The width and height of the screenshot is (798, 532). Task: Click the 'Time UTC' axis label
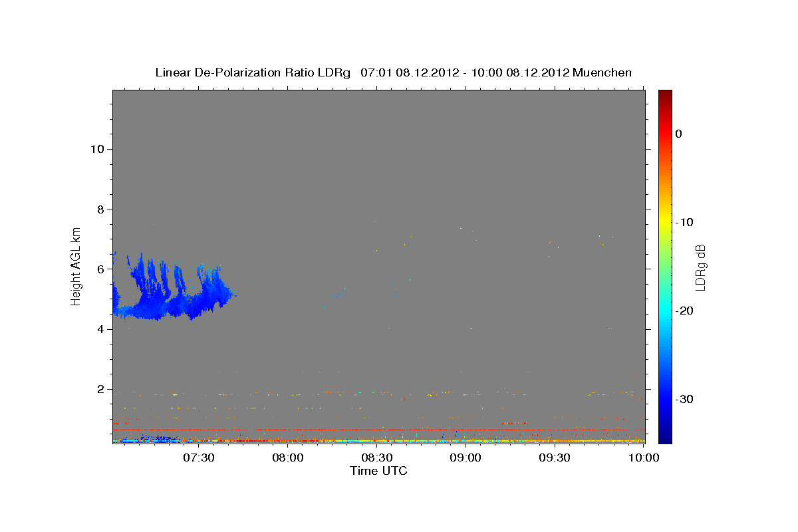click(378, 471)
